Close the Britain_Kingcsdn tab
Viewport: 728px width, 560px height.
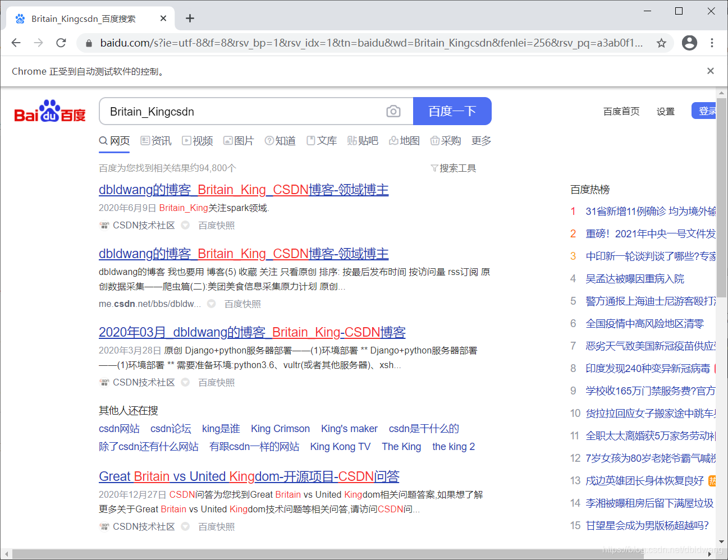163,19
